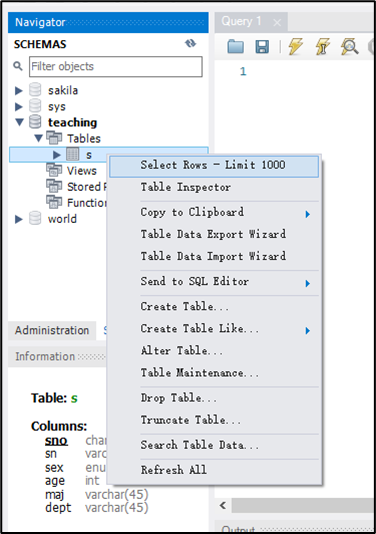Image resolution: width=376 pixels, height=534 pixels.
Task: Expand the world schema
Action: [19, 219]
